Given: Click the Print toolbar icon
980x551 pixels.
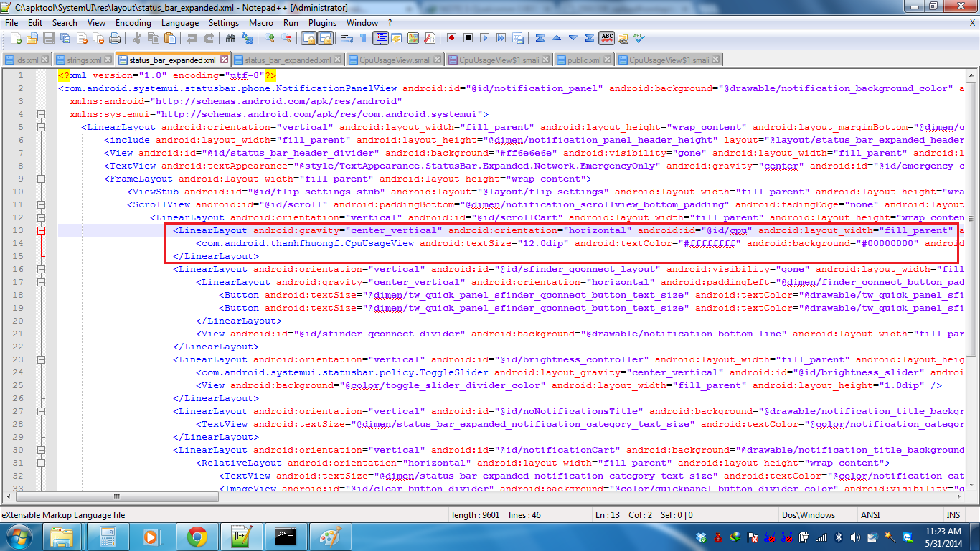Looking at the screenshot, I should [x=114, y=38].
